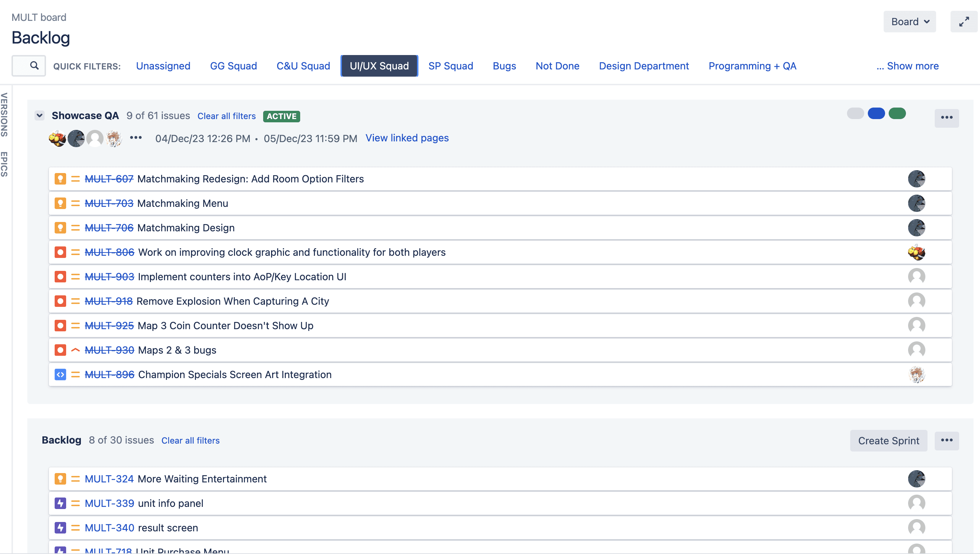The image size is (980, 554).
Task: Collapse the Showcase QA sprint chevron
Action: pos(40,115)
